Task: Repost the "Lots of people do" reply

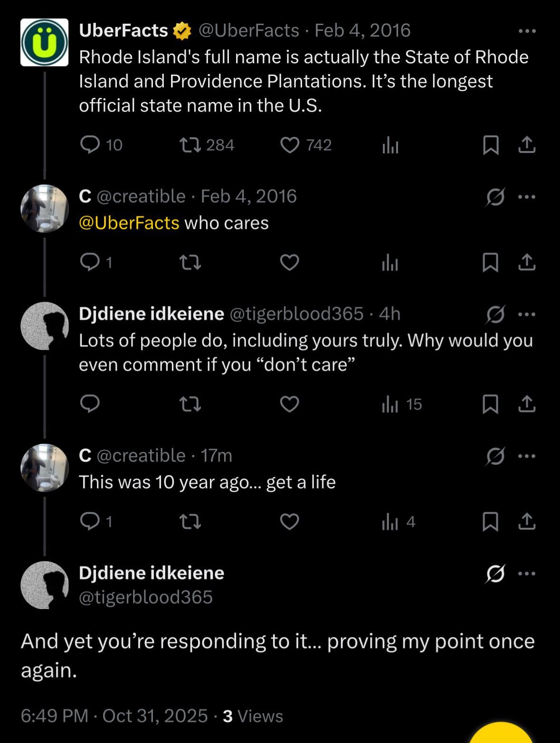Action: 191,404
